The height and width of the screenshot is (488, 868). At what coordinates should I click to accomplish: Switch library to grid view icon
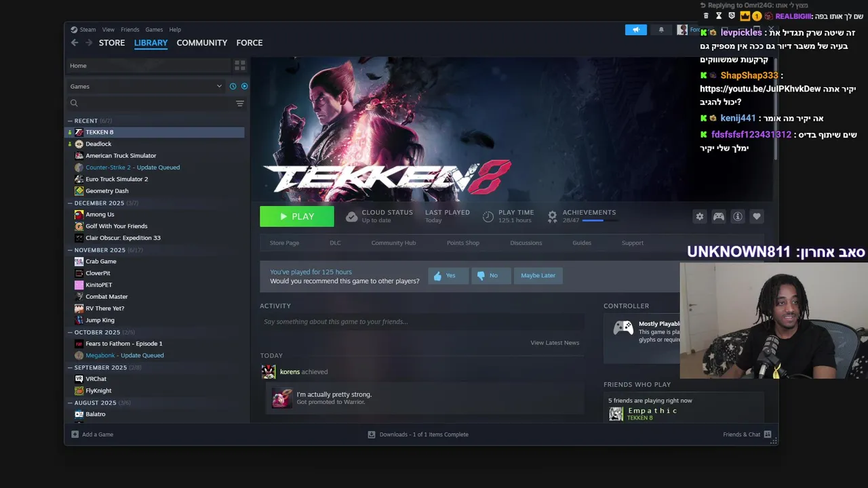[239, 66]
